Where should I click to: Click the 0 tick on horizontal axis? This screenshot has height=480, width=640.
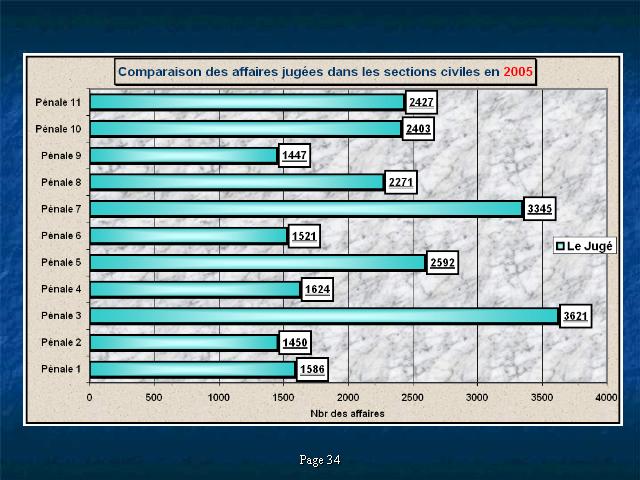(x=89, y=398)
